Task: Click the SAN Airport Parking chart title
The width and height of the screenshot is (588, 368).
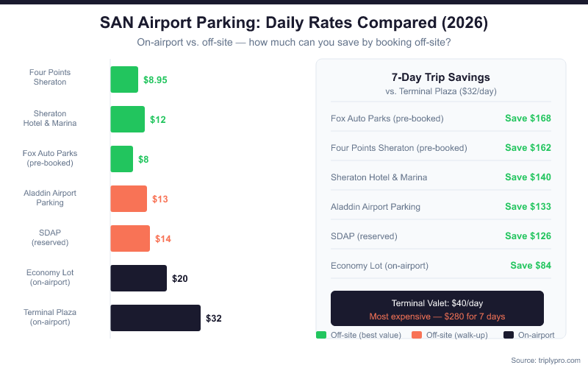Action: click(x=294, y=24)
